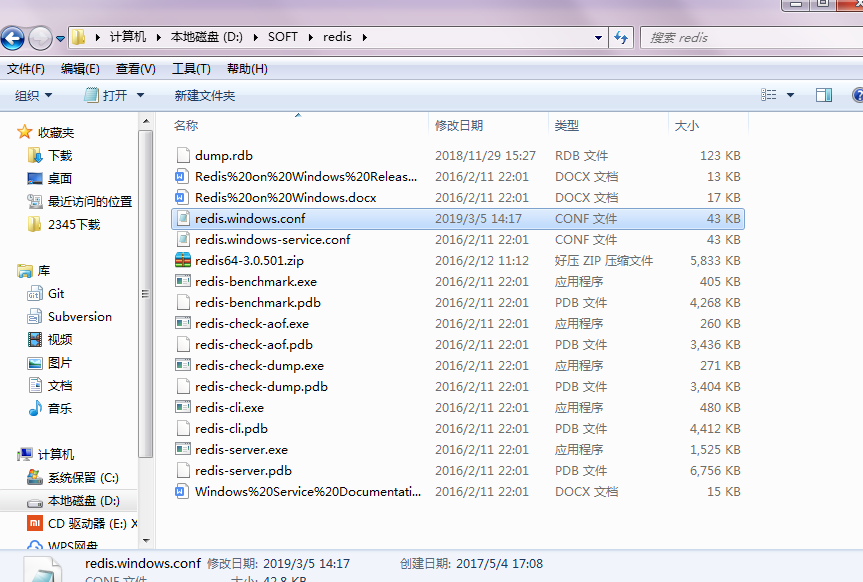This screenshot has height=582, width=863.
Task: Open the address bar history dropdown
Action: (598, 38)
